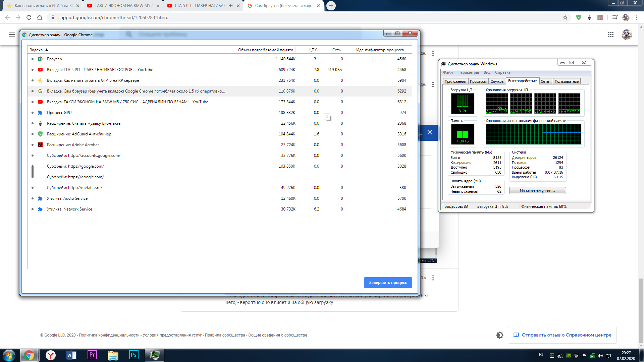Click the bookmark star icon in address bar
This screenshot has width=644, height=362.
(565, 17)
